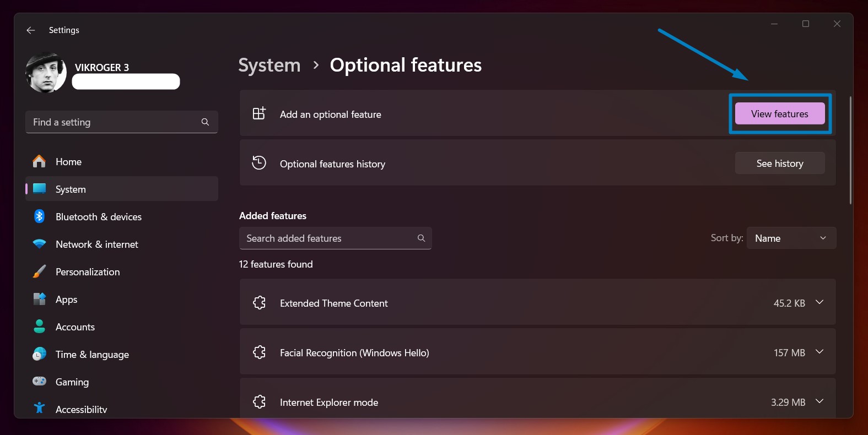Maximize the Settings window
This screenshot has width=868, height=435.
coord(806,24)
